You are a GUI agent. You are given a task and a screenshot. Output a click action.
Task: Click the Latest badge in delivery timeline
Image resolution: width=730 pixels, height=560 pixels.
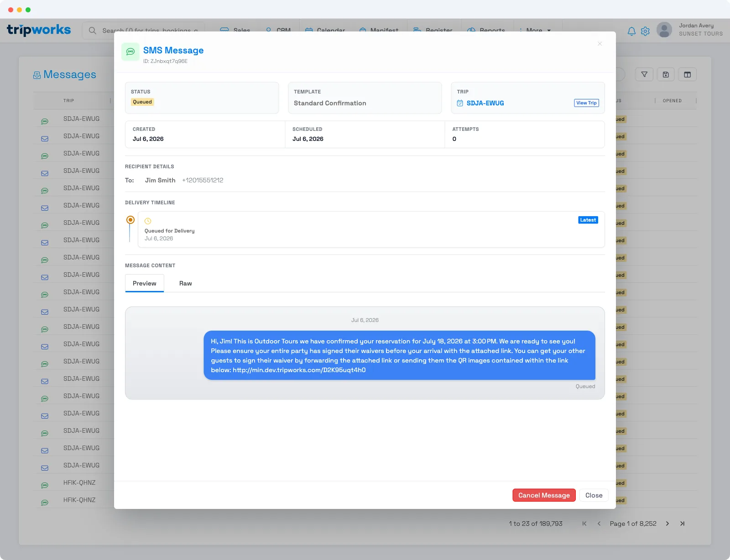coord(588,220)
